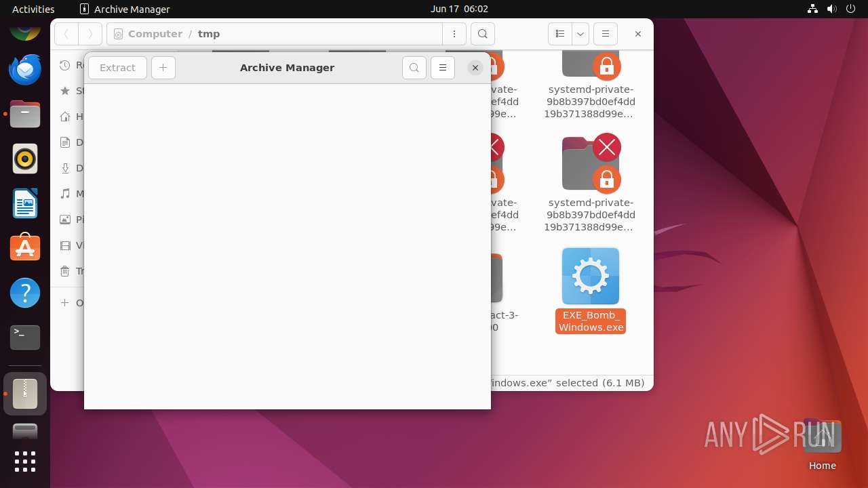Image resolution: width=868 pixels, height=488 pixels.
Task: Launch Terminal from the dock
Action: (25, 338)
